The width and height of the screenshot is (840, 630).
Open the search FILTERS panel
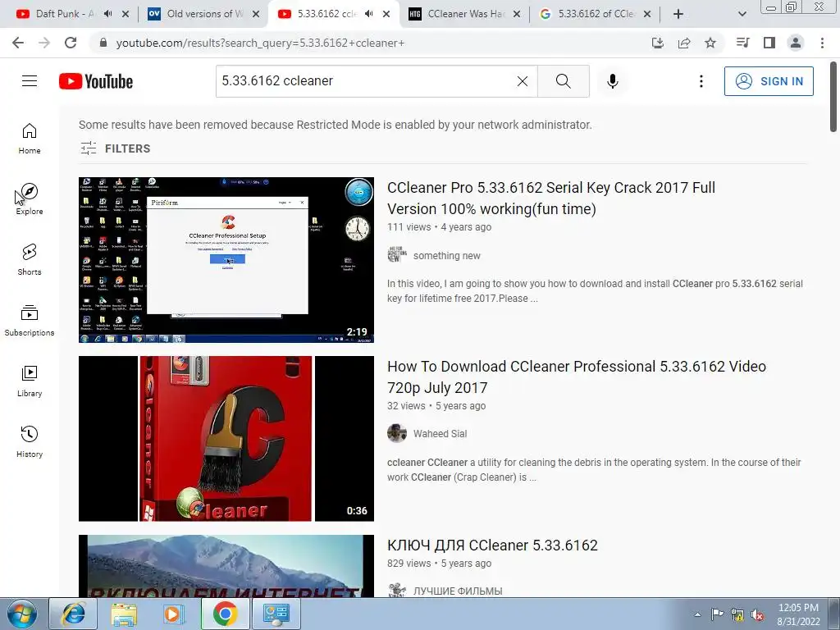tap(115, 148)
